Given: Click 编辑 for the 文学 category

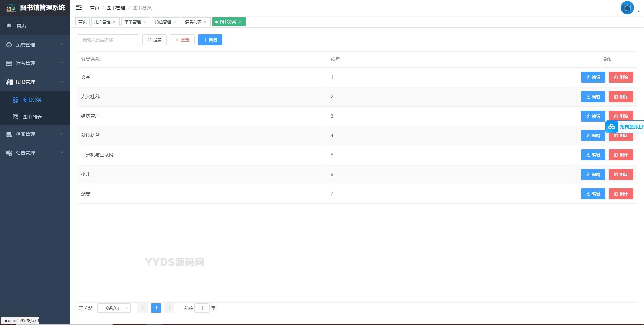Looking at the screenshot, I should coord(593,77).
